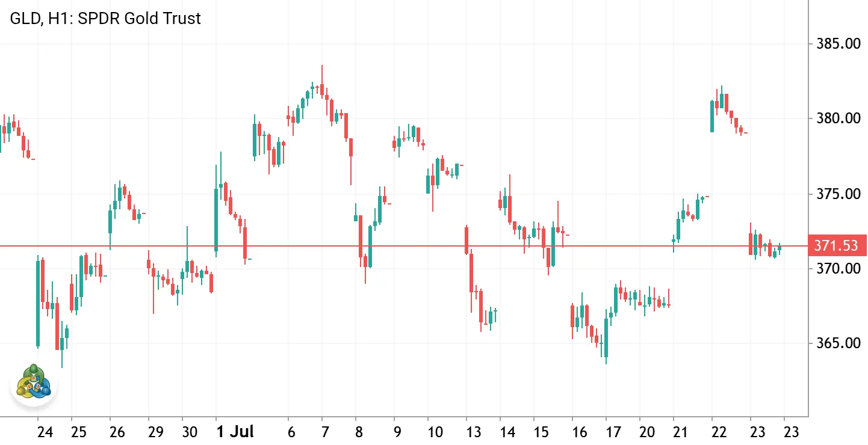Click the 24 date marker on time axis

click(45, 432)
